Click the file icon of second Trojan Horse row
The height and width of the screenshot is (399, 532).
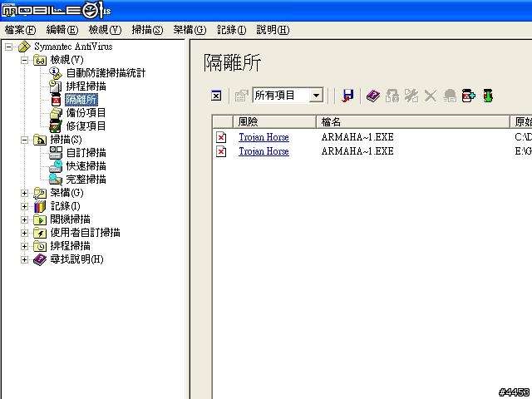[221, 151]
